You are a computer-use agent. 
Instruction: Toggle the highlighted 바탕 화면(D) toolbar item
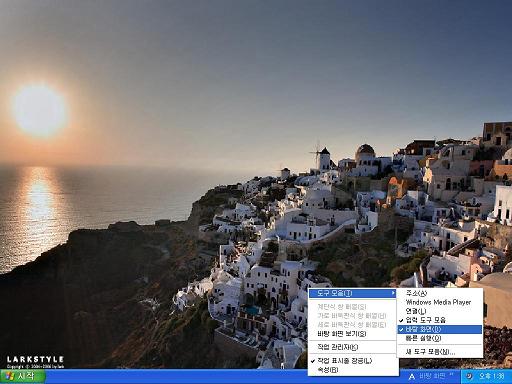coord(440,329)
